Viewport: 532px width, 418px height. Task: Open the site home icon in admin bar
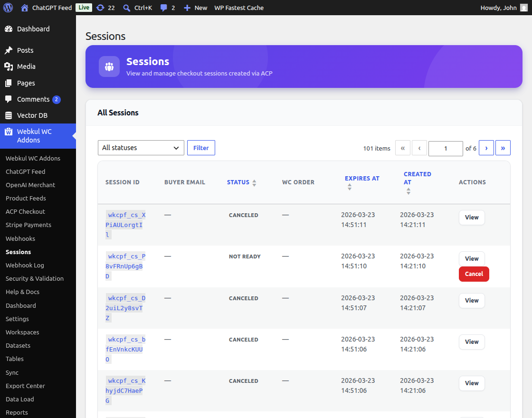[25, 8]
